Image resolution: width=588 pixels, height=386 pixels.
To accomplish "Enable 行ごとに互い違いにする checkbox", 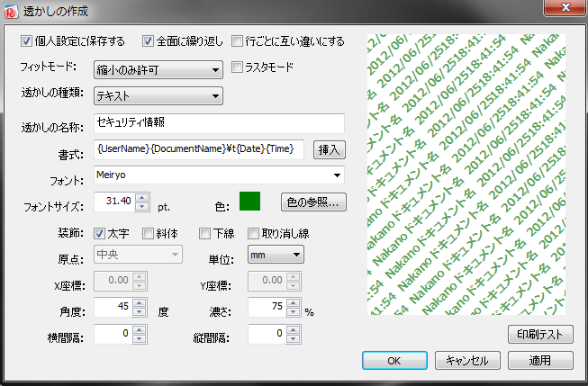I will (x=237, y=40).
